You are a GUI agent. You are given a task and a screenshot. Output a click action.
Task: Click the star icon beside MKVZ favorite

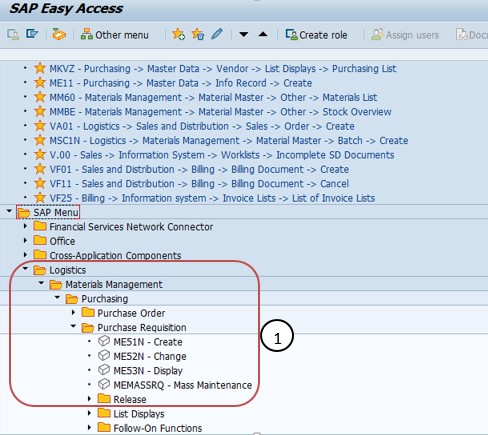click(x=40, y=68)
